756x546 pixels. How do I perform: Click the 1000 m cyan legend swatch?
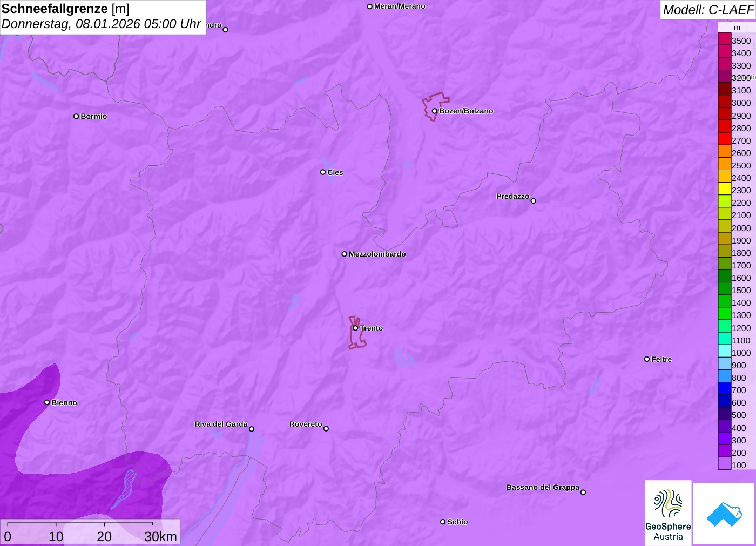(x=725, y=351)
